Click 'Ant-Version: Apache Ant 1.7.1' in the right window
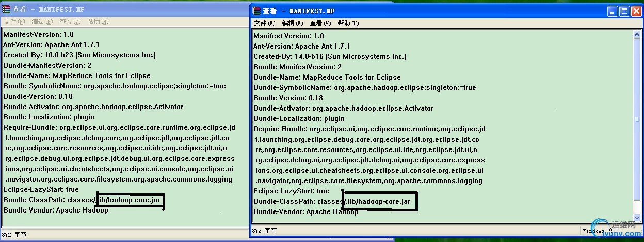Screen dimensions: 644x242 301,46
